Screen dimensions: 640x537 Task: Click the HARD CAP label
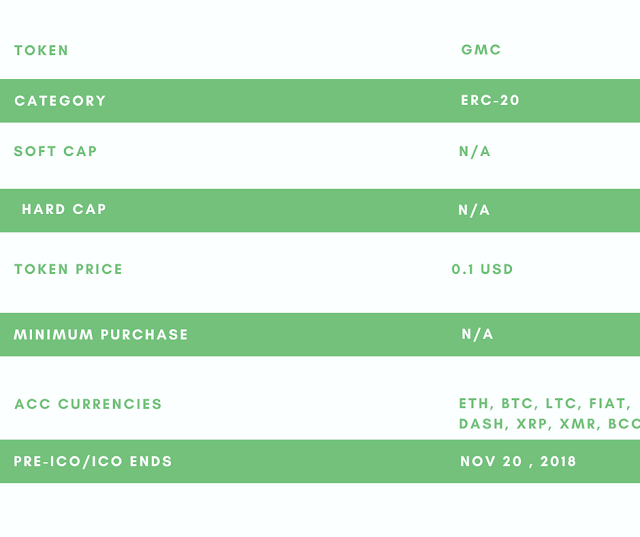coord(64,210)
